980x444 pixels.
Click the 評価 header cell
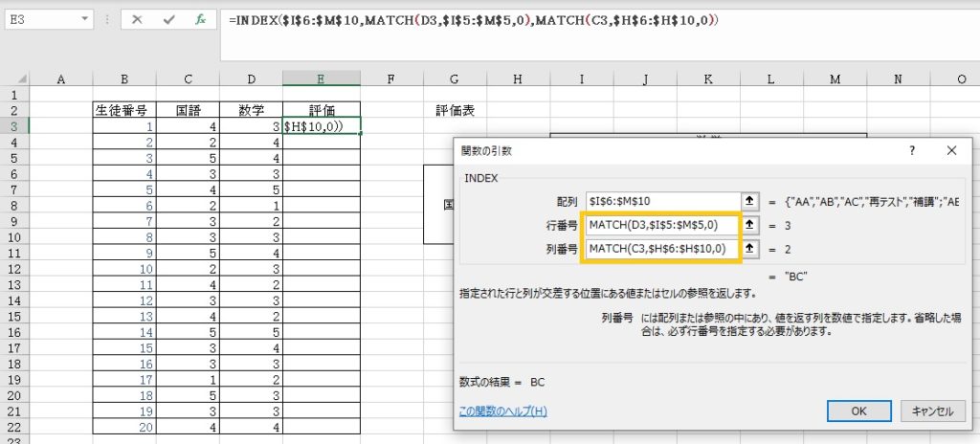(x=322, y=110)
